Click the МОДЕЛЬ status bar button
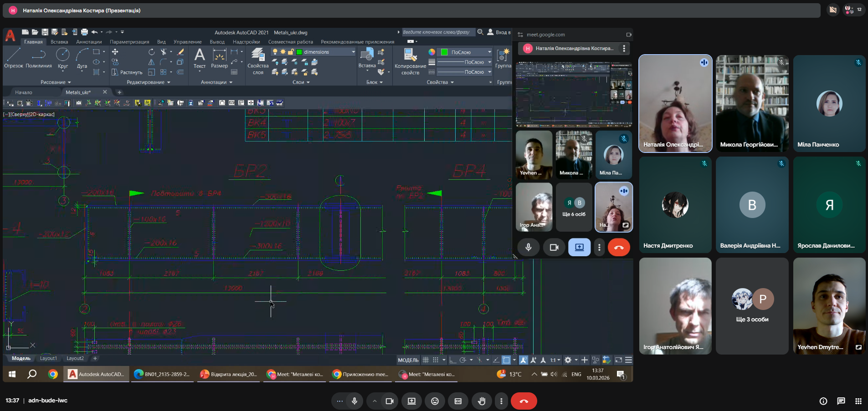Screen dimensions: 868x411 point(408,360)
